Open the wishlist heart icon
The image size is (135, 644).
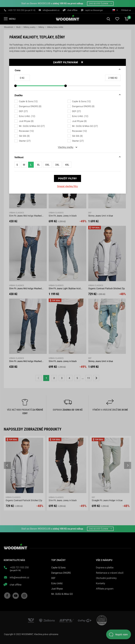pos(117,19)
